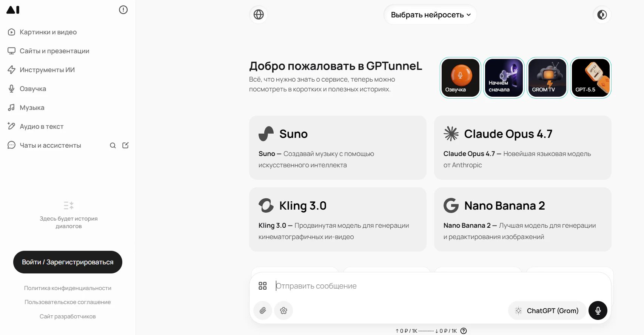
Task: Expand the Выбрать нейросеть dropdown
Action: click(x=430, y=15)
